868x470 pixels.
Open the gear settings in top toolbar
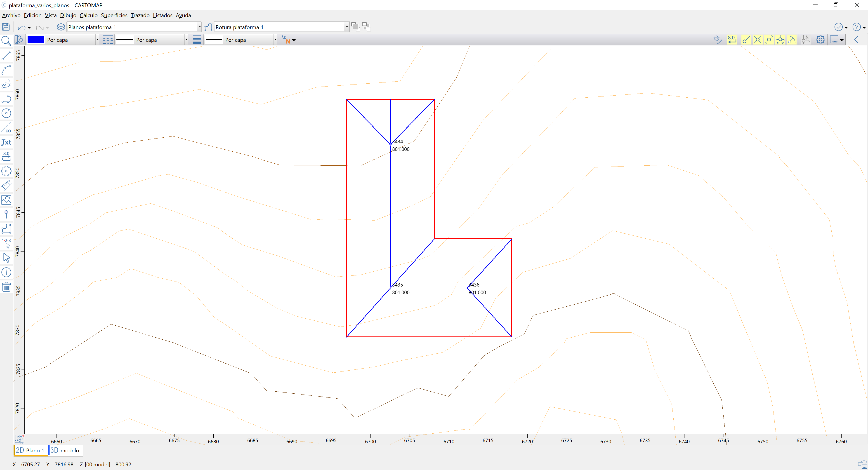point(820,40)
